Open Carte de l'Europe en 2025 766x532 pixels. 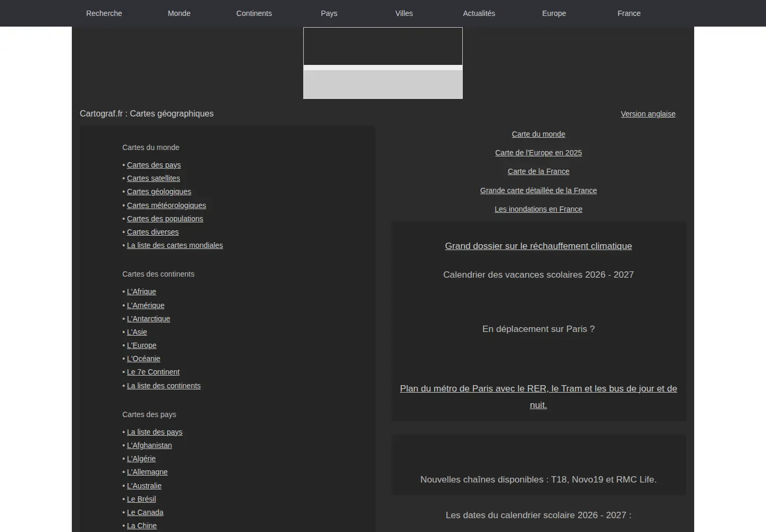(x=538, y=153)
